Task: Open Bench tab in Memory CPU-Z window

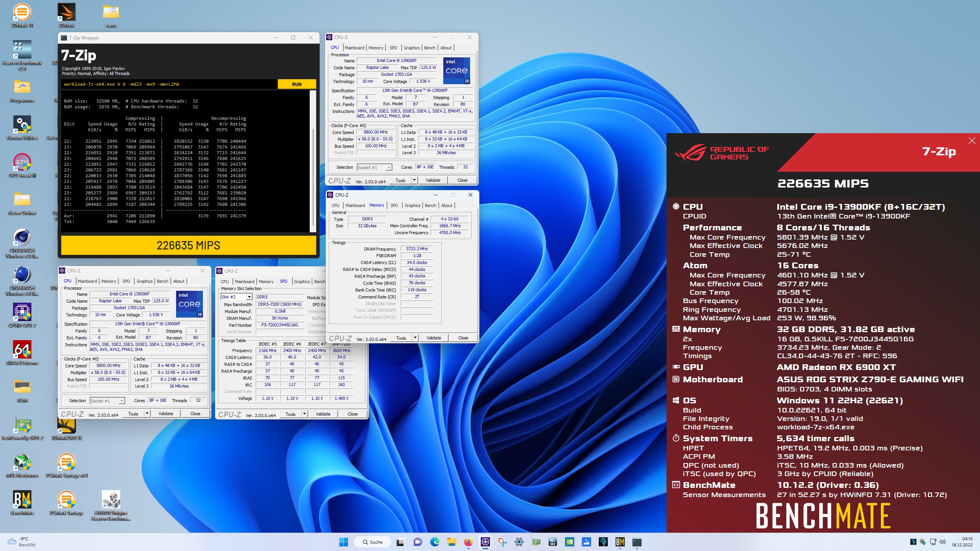Action: pyautogui.click(x=430, y=205)
